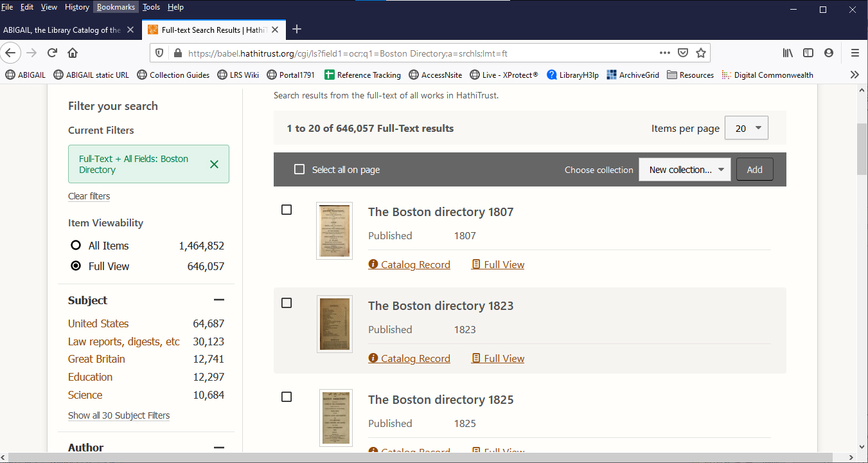Reload the page with the refresh icon
Image resolution: width=868 pixels, height=463 pixels.
[53, 53]
